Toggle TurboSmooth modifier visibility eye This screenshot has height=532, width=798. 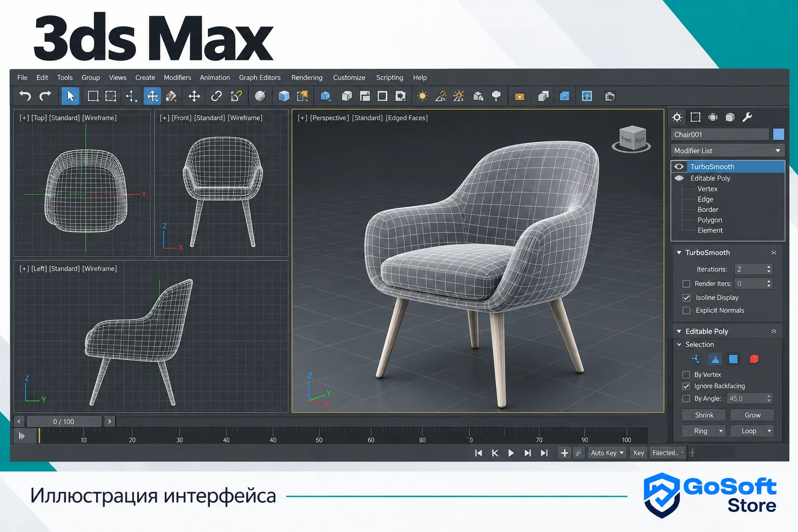679,167
